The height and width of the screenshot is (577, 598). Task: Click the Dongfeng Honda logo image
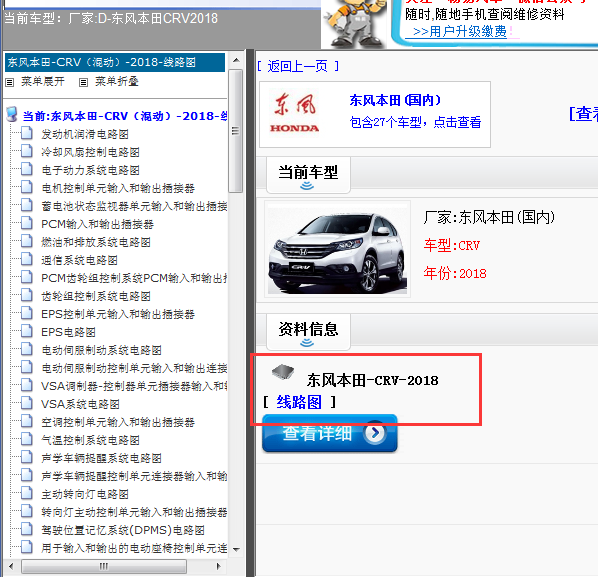(x=295, y=113)
